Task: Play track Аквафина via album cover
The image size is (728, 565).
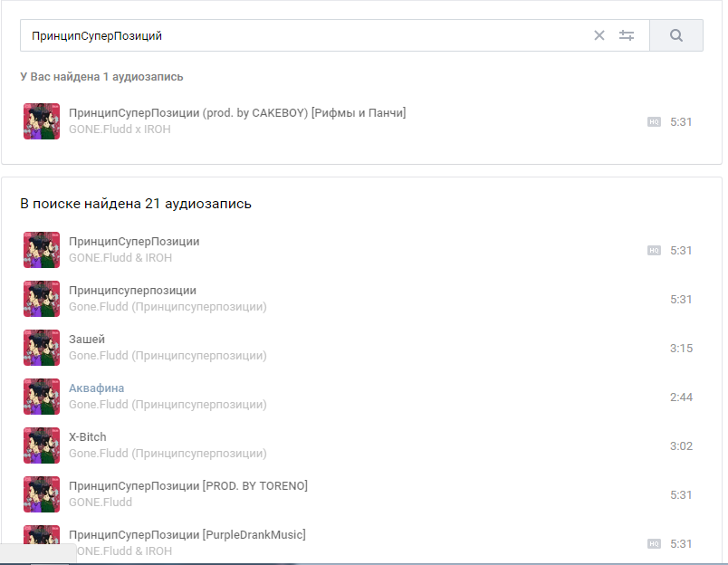Action: click(42, 397)
